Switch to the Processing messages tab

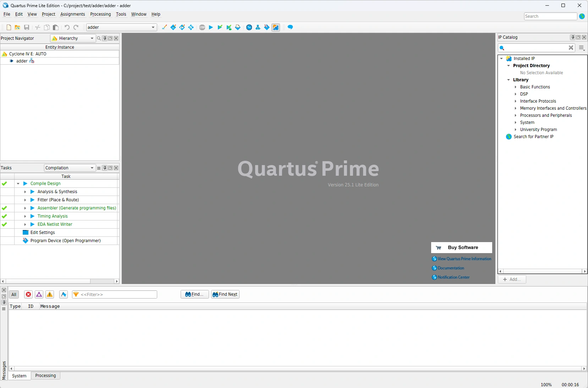click(45, 376)
